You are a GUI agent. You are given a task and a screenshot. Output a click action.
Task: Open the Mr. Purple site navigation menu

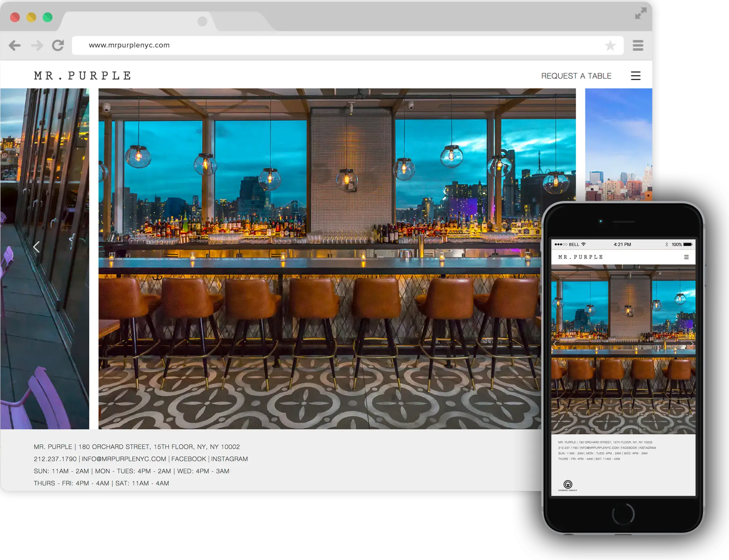click(x=636, y=75)
